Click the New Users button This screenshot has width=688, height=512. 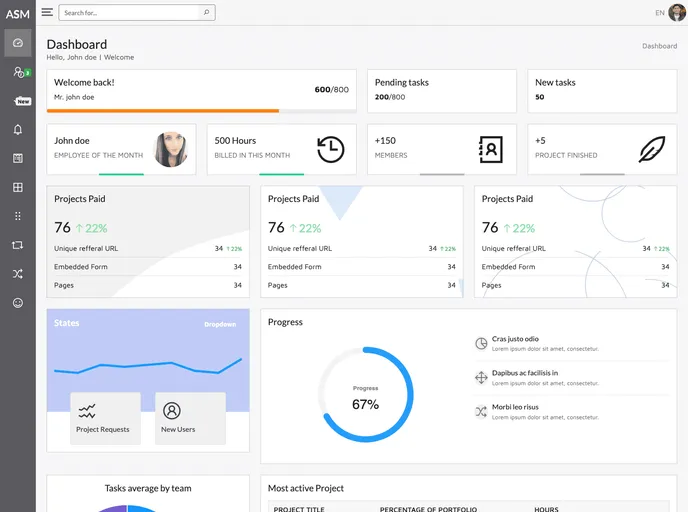(190, 418)
